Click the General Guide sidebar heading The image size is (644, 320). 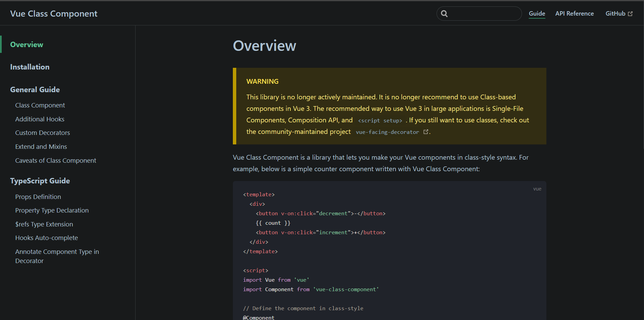pyautogui.click(x=35, y=89)
